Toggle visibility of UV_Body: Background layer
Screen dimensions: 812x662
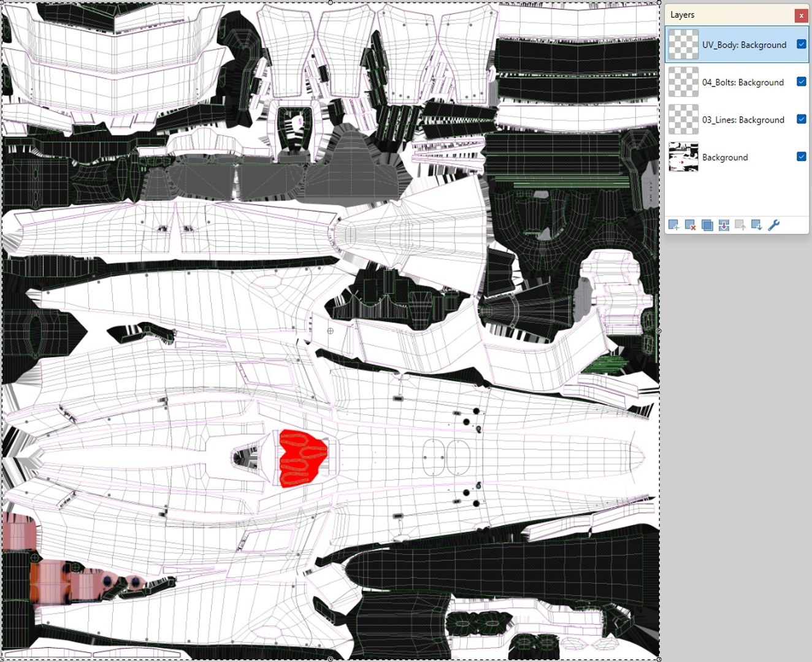point(801,44)
